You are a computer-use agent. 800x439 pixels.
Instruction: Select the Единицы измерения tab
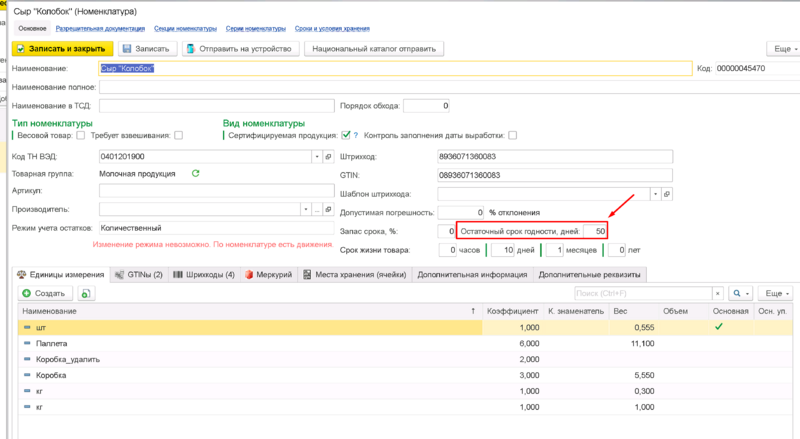tap(61, 275)
